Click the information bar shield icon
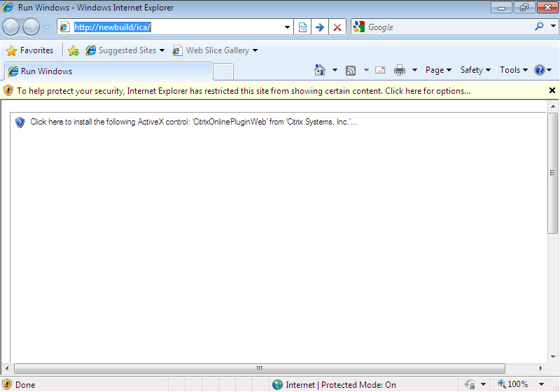560x392 pixels. [8, 91]
